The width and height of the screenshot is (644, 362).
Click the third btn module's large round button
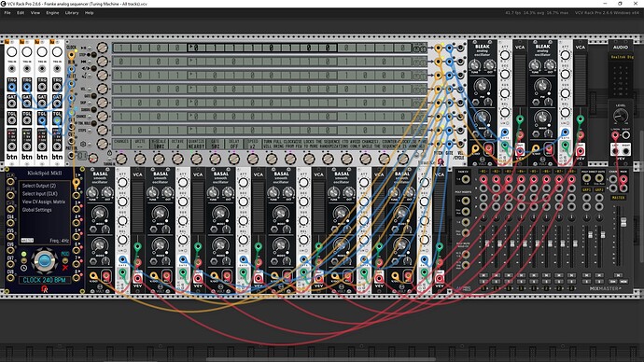coord(42,52)
